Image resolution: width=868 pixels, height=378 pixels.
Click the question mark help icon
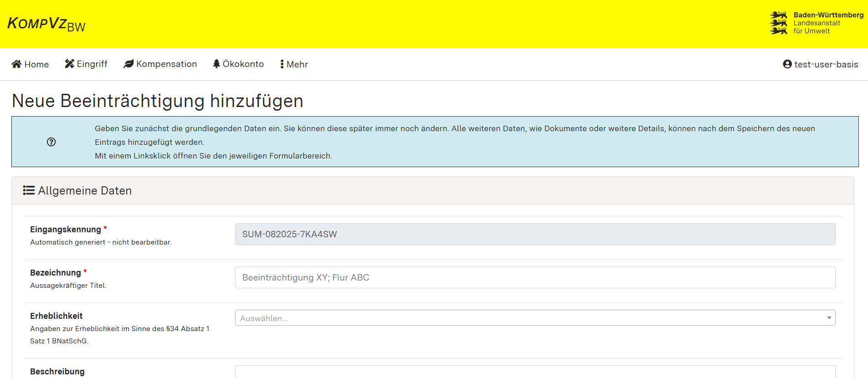[51, 142]
